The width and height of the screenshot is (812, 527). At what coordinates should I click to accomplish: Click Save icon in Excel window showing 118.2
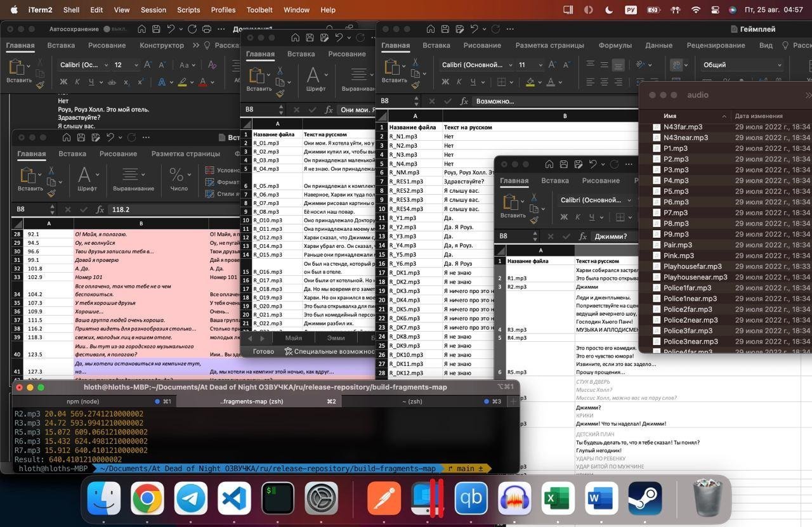pyautogui.click(x=81, y=138)
